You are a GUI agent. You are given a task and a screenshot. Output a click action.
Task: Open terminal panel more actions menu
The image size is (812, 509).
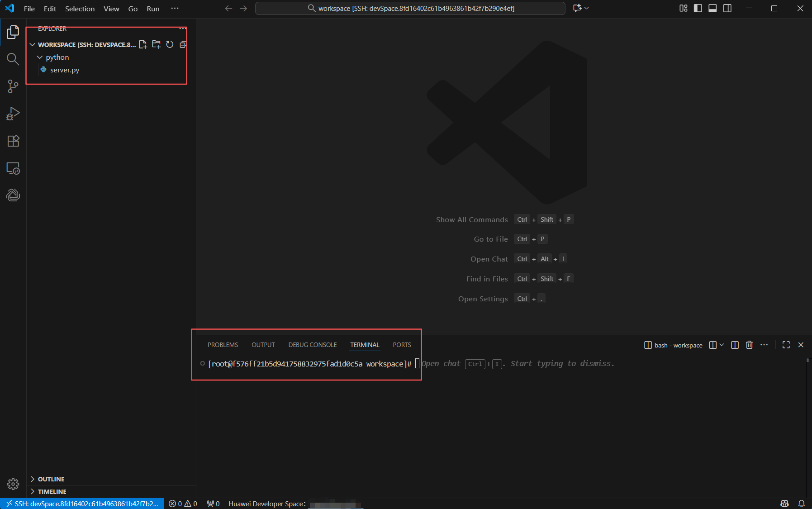[x=764, y=345]
